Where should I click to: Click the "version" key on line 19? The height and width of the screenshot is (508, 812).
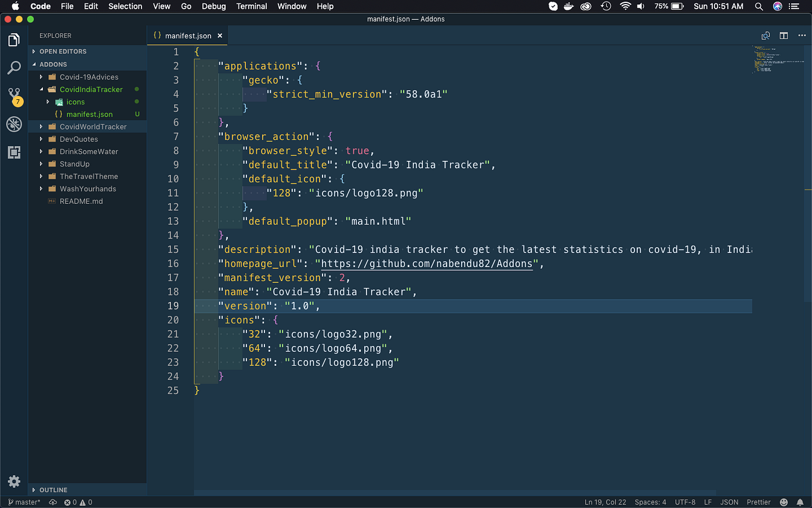(x=245, y=306)
